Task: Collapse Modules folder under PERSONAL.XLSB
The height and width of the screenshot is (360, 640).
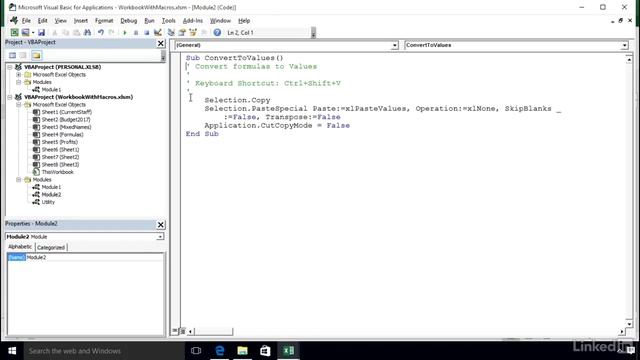Action: coord(18,82)
